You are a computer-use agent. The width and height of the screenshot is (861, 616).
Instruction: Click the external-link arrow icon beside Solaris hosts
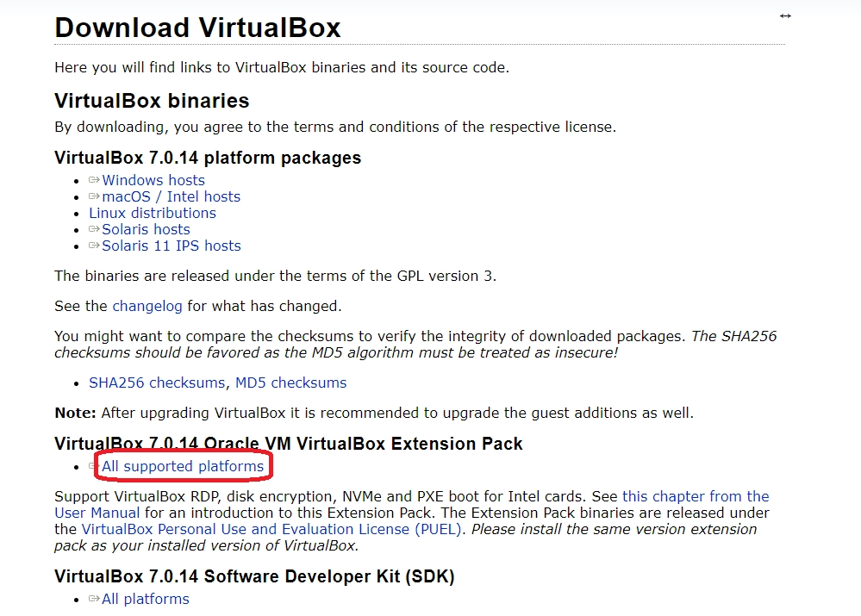[x=95, y=229]
